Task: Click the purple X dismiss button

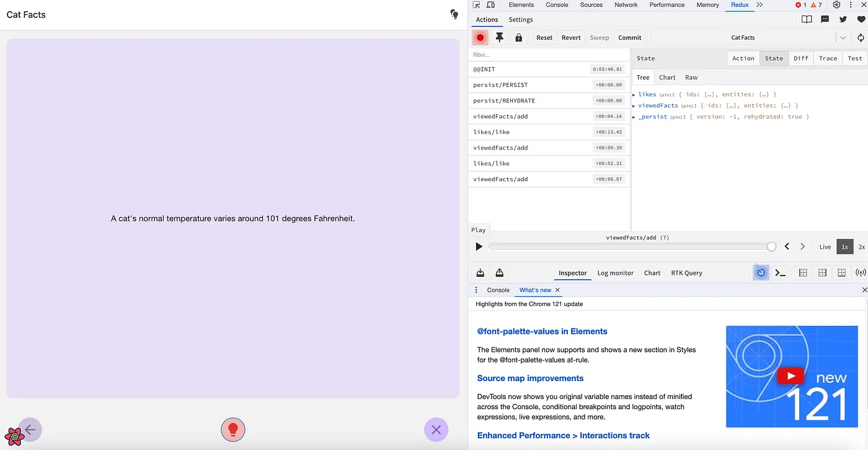Action: [436, 429]
